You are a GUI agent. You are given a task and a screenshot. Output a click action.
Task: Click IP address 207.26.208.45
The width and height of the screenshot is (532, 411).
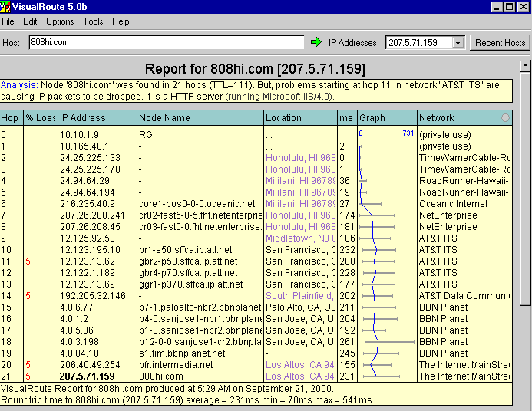click(90, 227)
